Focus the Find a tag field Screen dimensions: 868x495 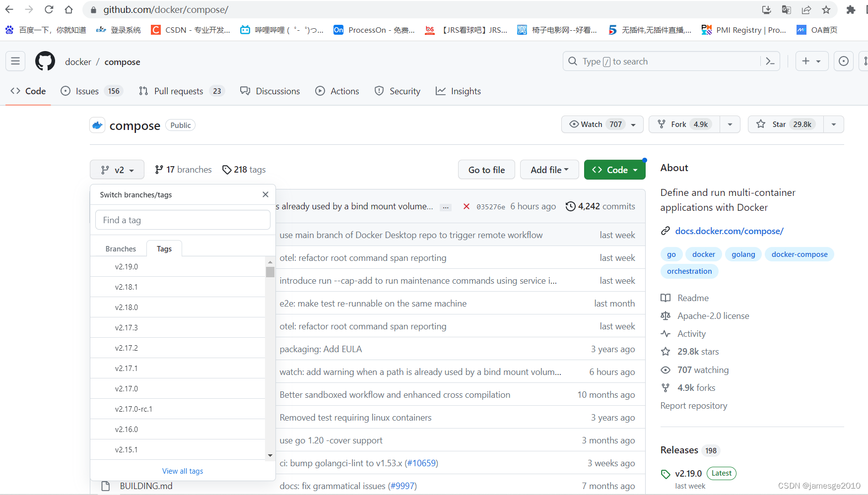183,220
